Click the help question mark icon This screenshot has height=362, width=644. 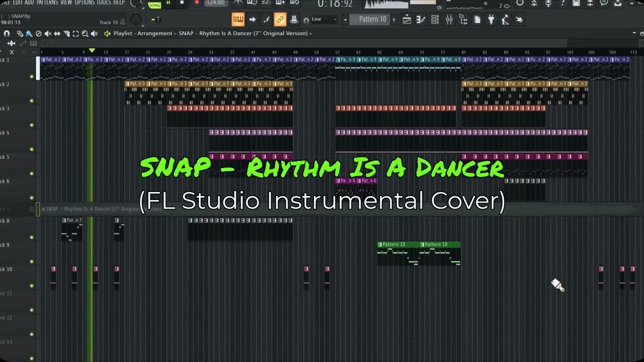click(x=562, y=3)
